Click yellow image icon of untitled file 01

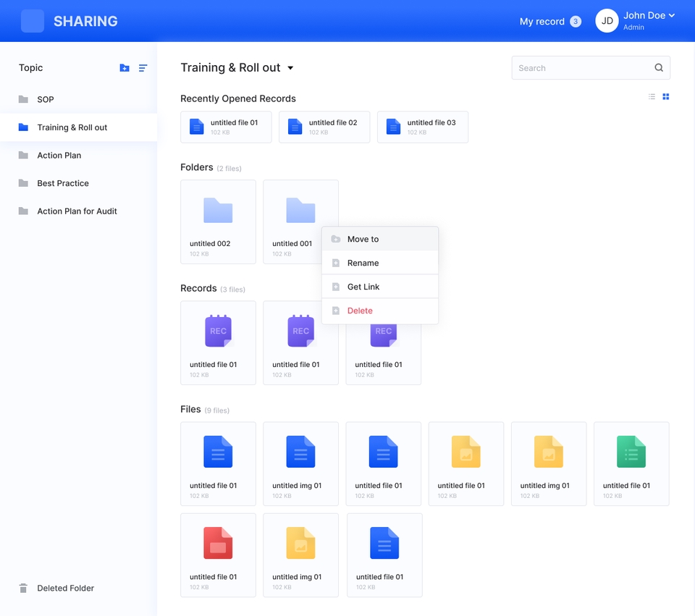[466, 452]
